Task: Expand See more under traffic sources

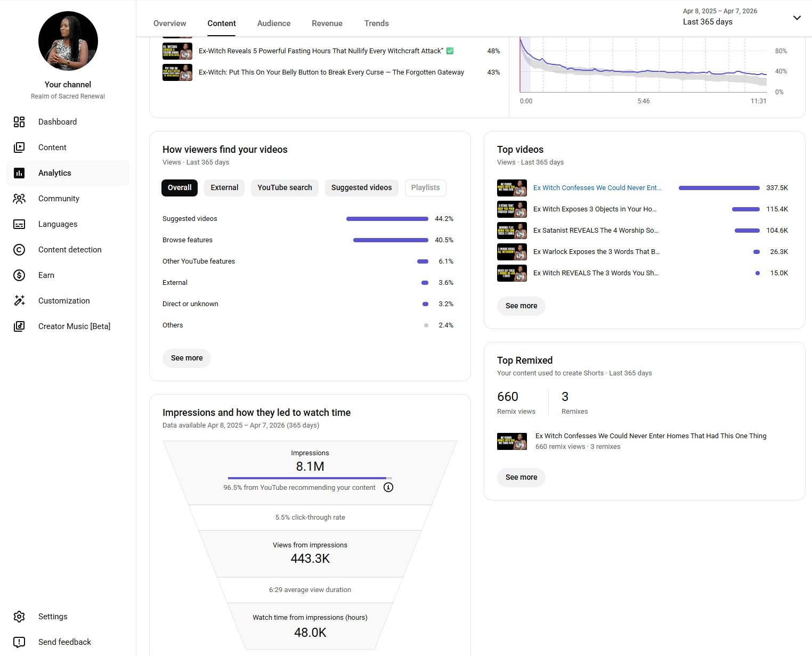Action: pos(186,358)
